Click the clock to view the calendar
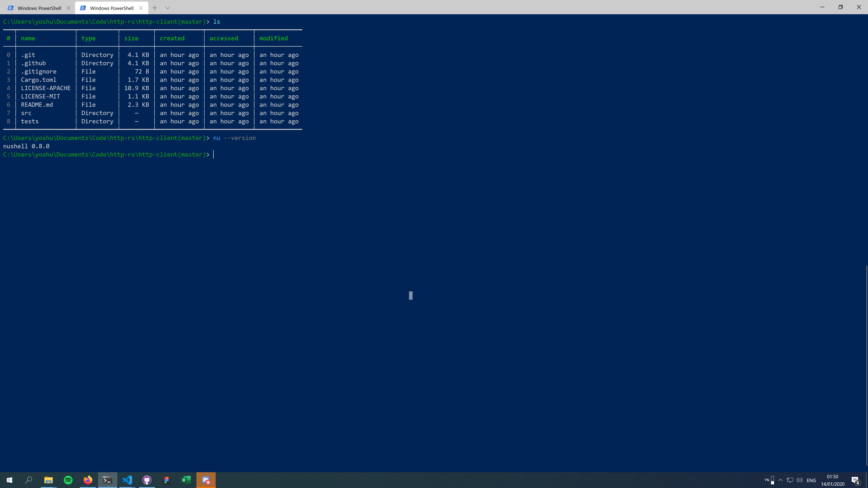Image resolution: width=868 pixels, height=488 pixels. 832,480
